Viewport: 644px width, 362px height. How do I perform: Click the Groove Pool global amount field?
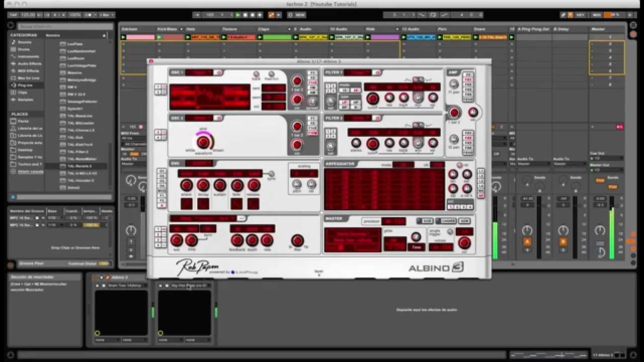pos(104,263)
